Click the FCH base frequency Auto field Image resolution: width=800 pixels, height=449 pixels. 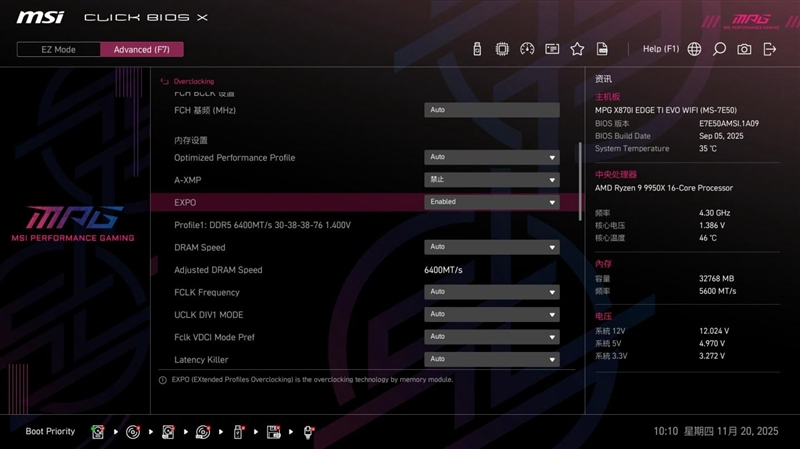[x=492, y=110]
